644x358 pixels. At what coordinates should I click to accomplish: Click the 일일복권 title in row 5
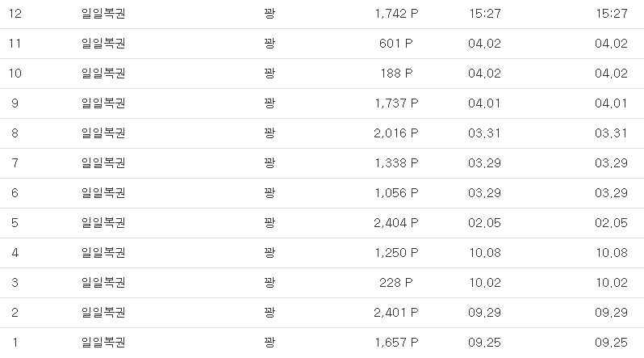point(103,223)
